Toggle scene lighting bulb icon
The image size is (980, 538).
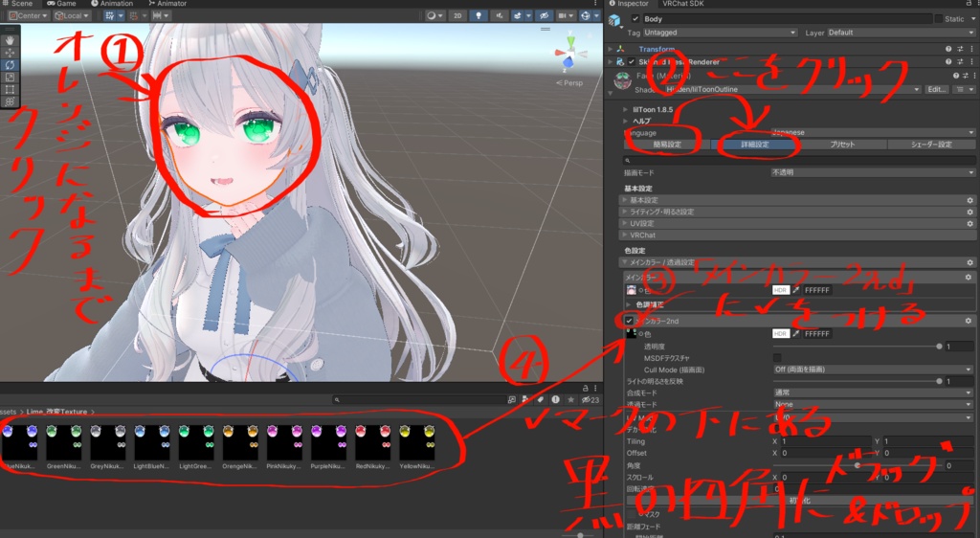pos(479,15)
